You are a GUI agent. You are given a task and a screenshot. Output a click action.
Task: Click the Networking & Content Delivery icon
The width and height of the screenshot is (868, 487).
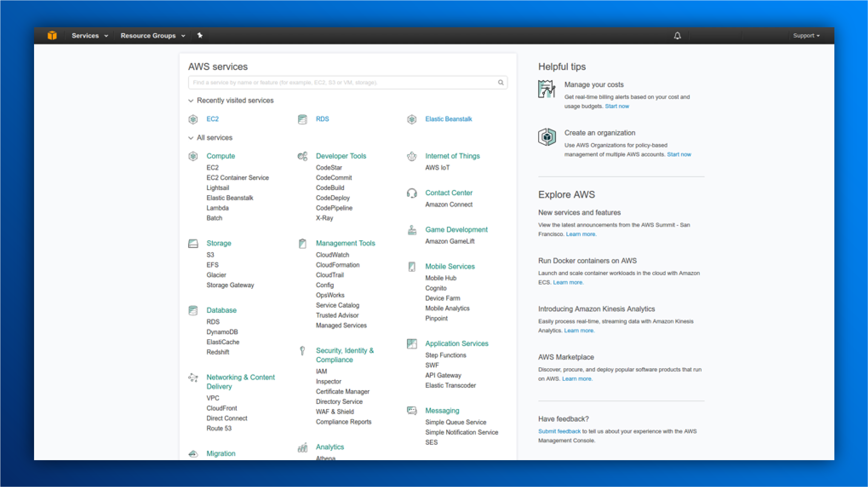(193, 378)
